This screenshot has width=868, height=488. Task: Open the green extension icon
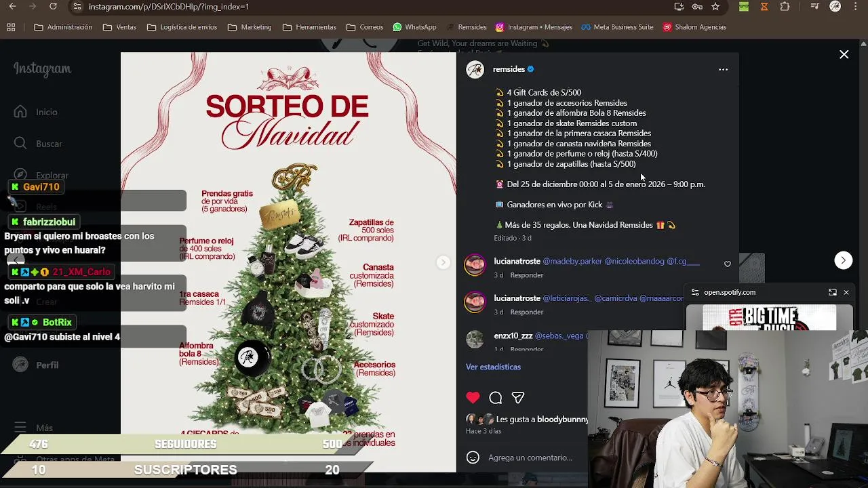coord(744,7)
